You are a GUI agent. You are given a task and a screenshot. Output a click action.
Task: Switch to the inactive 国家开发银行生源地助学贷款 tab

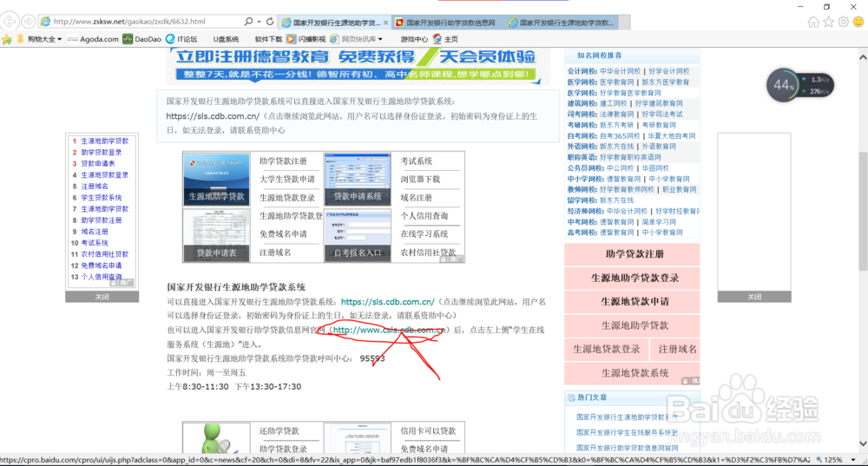click(x=562, y=23)
